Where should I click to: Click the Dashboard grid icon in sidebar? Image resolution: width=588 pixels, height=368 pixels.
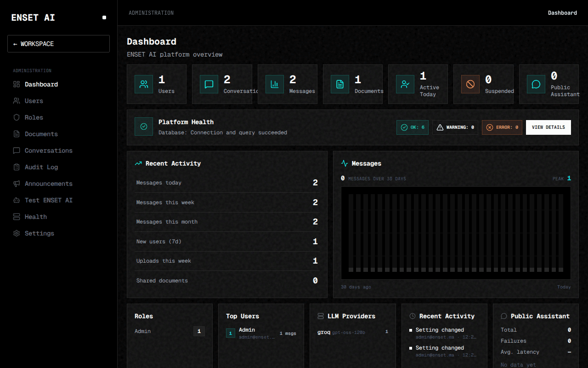pos(17,84)
